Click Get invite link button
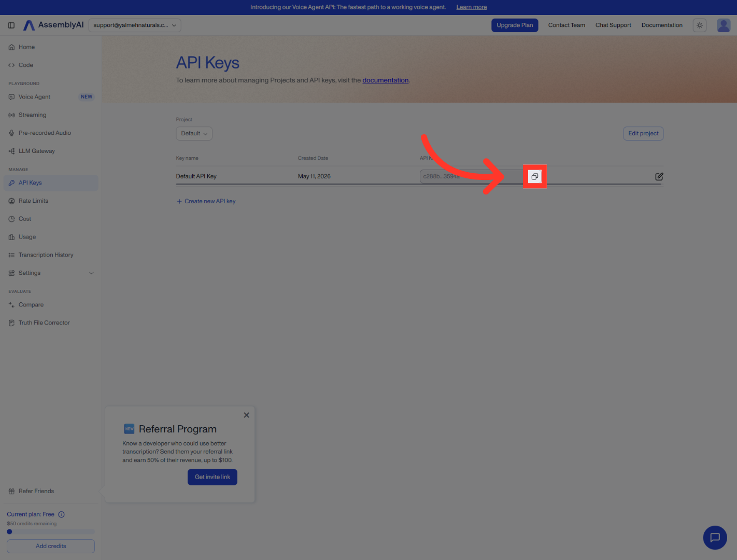 tap(212, 478)
